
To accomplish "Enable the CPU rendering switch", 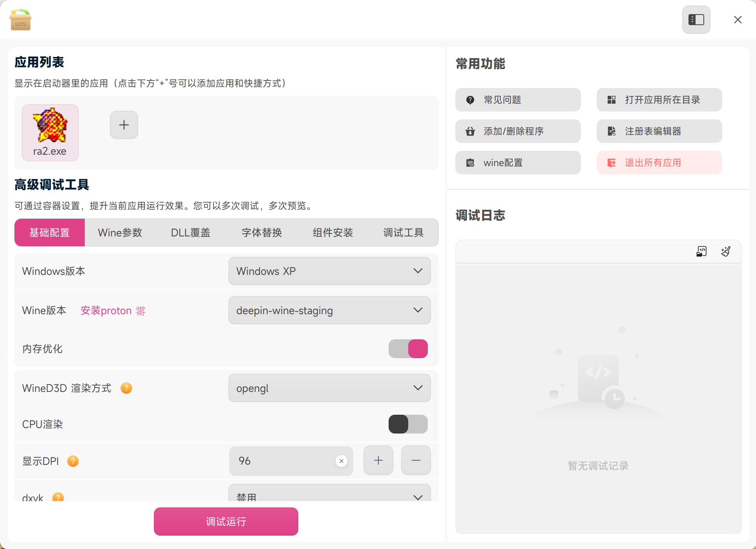I will pos(408,424).
